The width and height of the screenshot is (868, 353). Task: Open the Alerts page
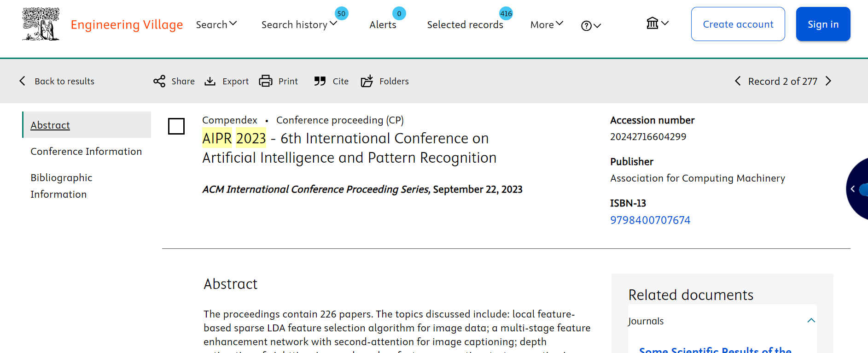point(383,24)
